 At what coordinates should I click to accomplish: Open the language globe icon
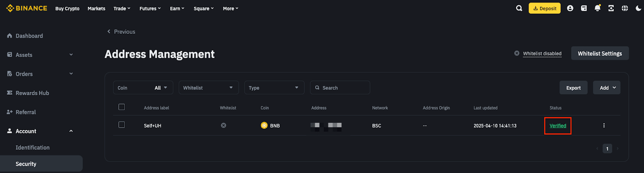625,8
